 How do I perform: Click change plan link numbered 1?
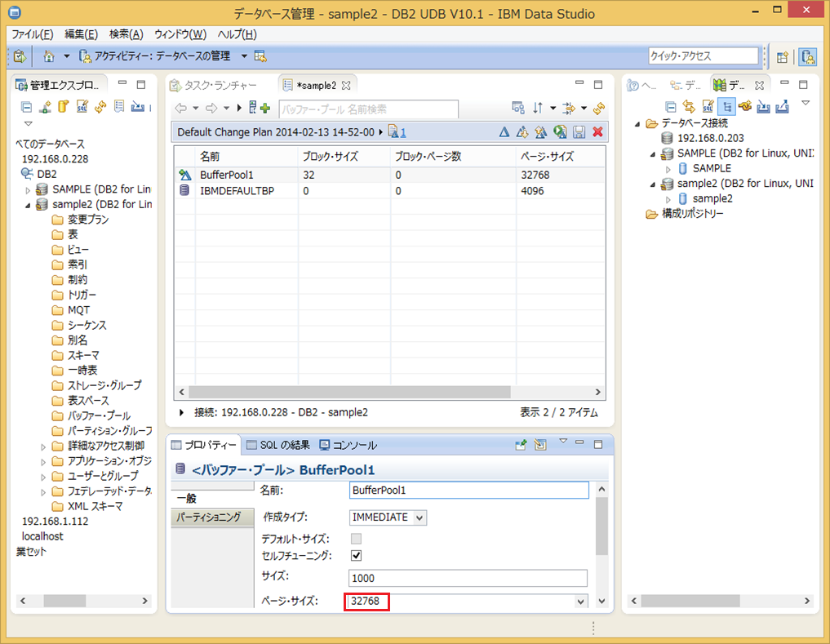402,132
